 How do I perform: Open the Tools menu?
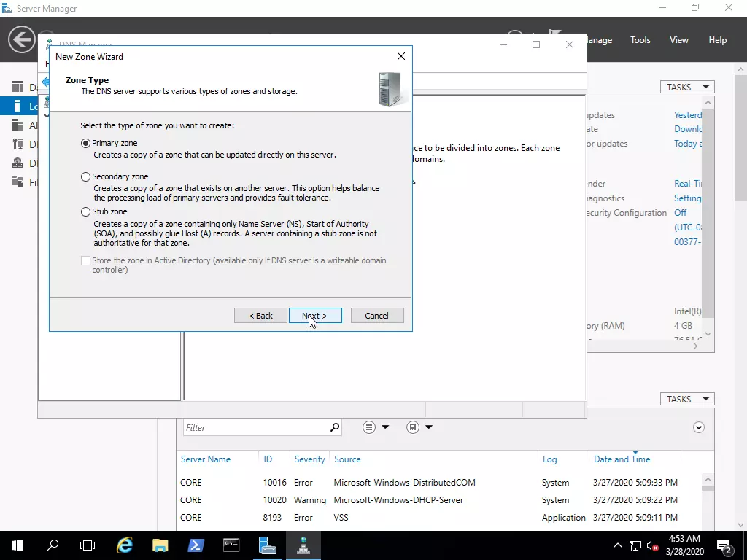point(640,40)
